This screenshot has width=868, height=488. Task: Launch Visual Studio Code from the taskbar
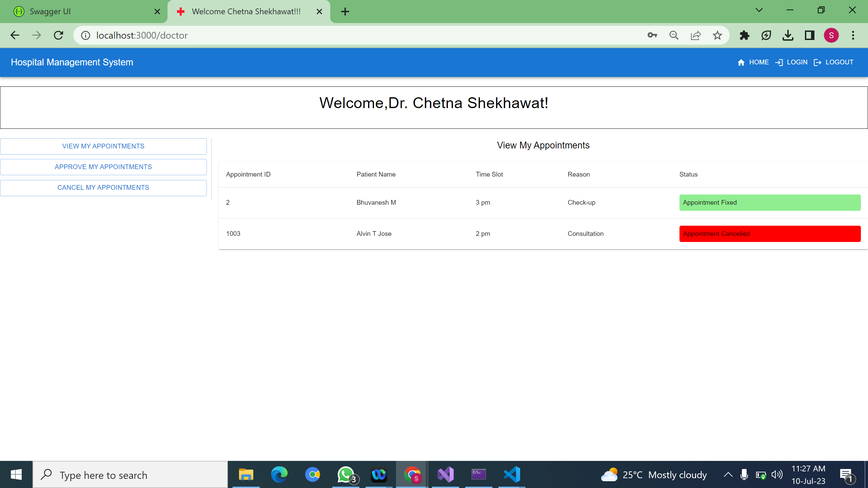[x=512, y=474]
